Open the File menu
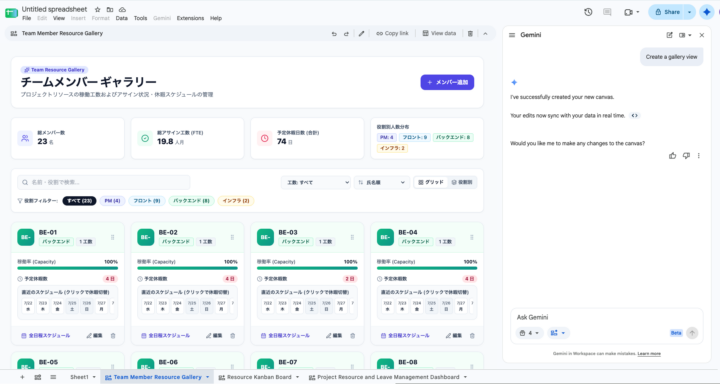This screenshot has width=720, height=384. click(x=27, y=18)
